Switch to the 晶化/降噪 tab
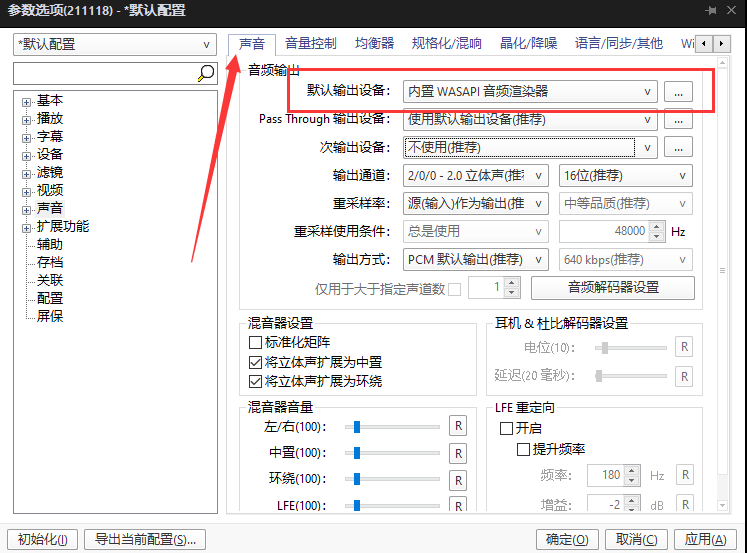Image resolution: width=747 pixels, height=553 pixels. point(528,43)
